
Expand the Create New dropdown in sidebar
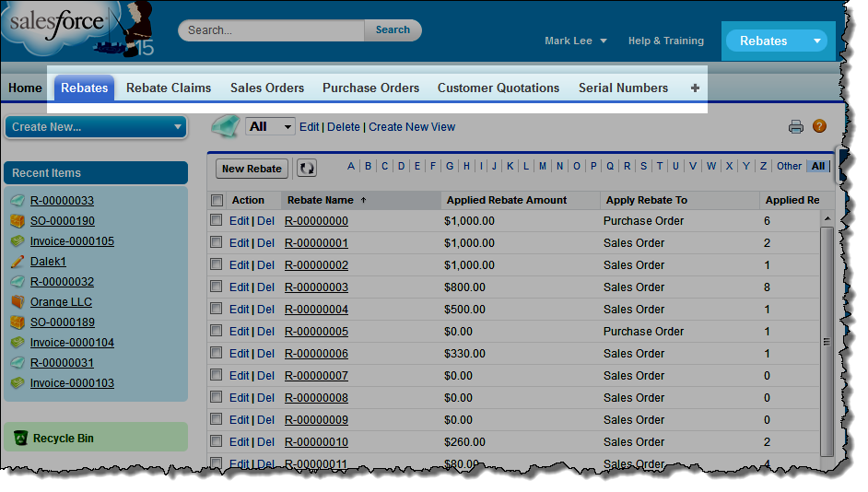click(96, 127)
